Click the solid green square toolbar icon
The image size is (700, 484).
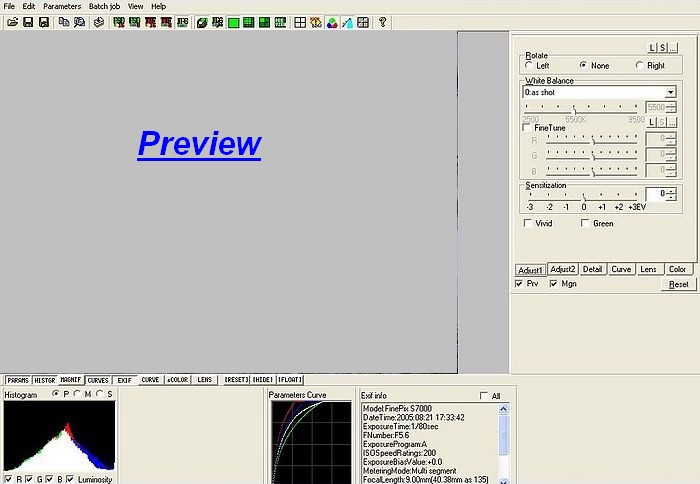click(x=233, y=22)
